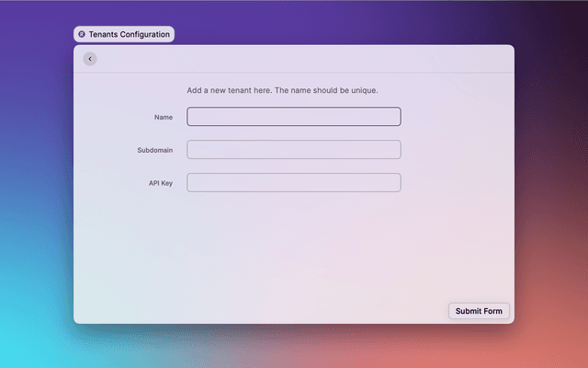Click the right end of the API Key field

click(x=393, y=183)
